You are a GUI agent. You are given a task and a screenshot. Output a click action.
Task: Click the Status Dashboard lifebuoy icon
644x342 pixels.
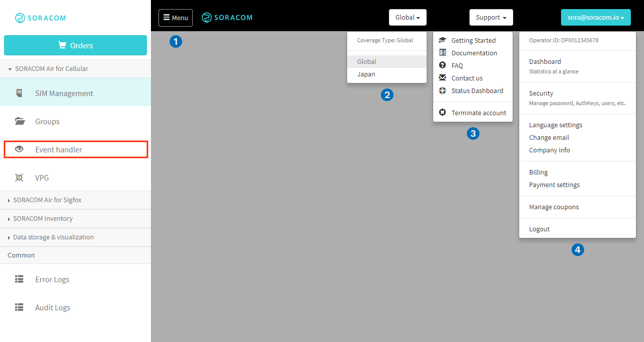pos(442,91)
